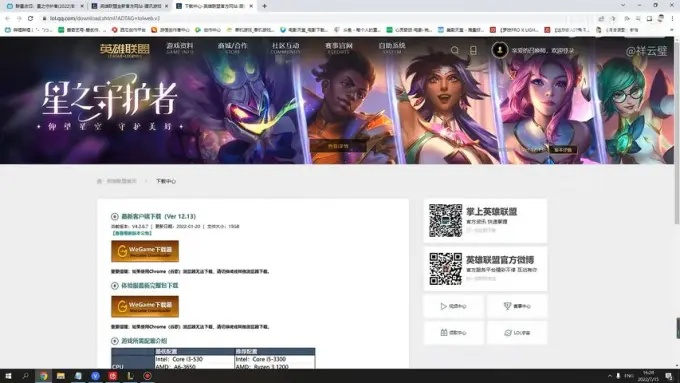The width and height of the screenshot is (680, 383).
Task: Click the browser forward arrow
Action: click(x=19, y=19)
